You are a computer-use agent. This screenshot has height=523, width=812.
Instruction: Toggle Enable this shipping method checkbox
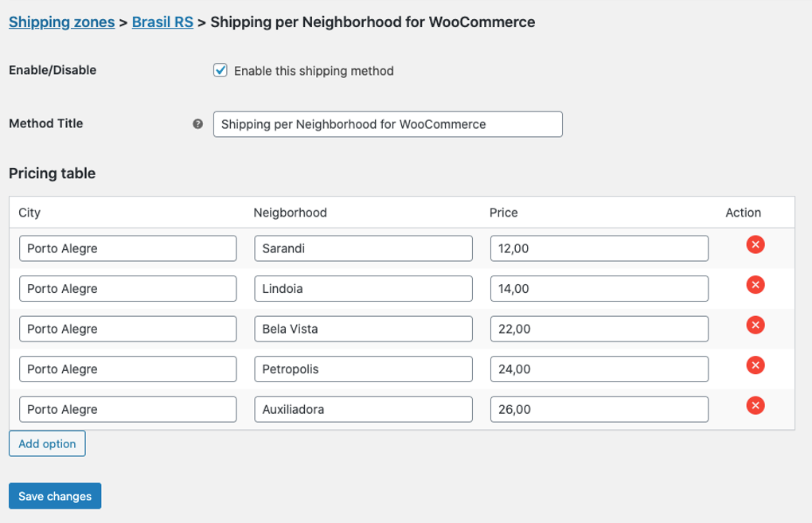[221, 70]
